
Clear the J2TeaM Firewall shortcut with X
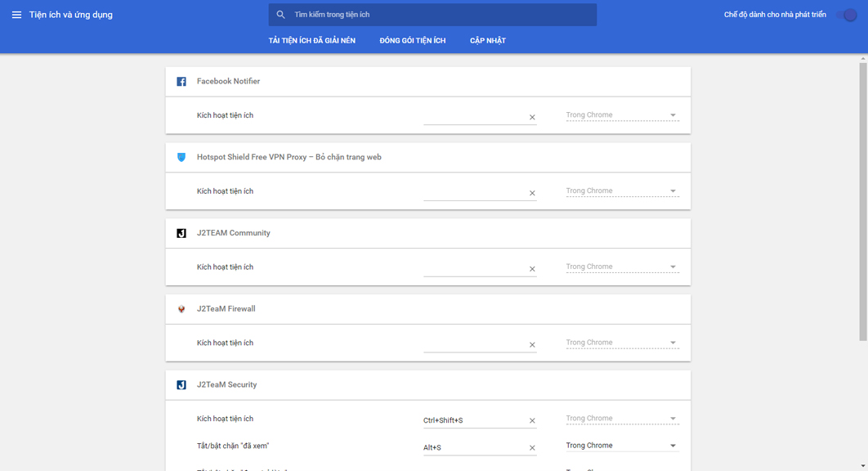(x=532, y=344)
